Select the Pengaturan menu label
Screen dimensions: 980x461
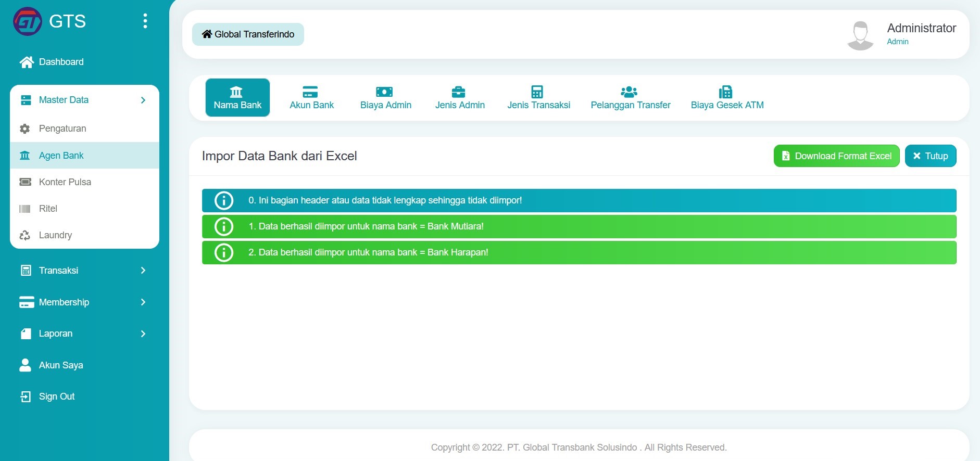pos(62,129)
